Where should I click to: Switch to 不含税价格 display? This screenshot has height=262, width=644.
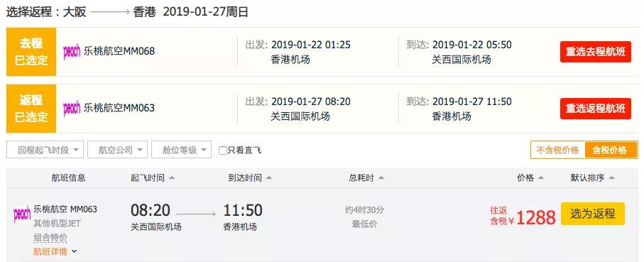[x=558, y=150]
